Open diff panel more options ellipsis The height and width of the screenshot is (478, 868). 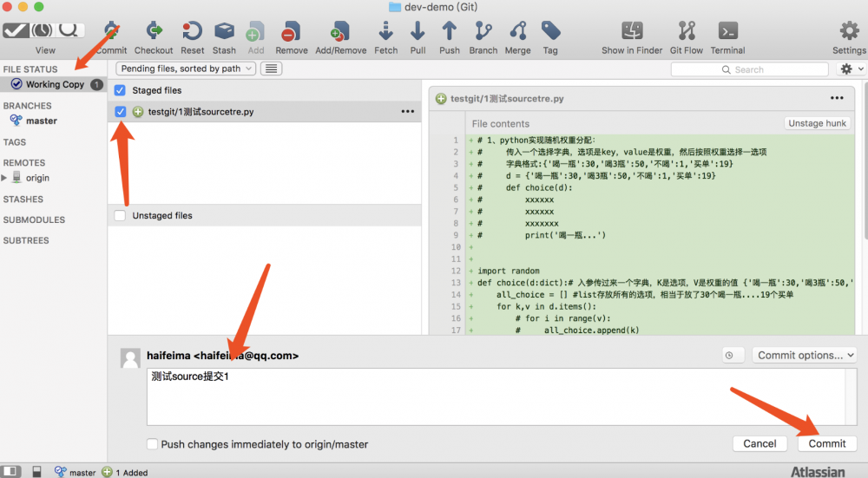837,98
